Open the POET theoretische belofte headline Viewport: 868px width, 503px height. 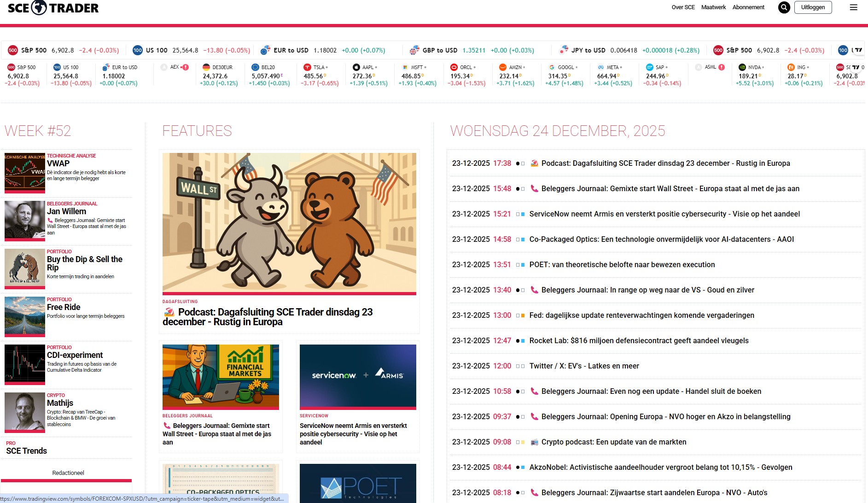tap(622, 265)
